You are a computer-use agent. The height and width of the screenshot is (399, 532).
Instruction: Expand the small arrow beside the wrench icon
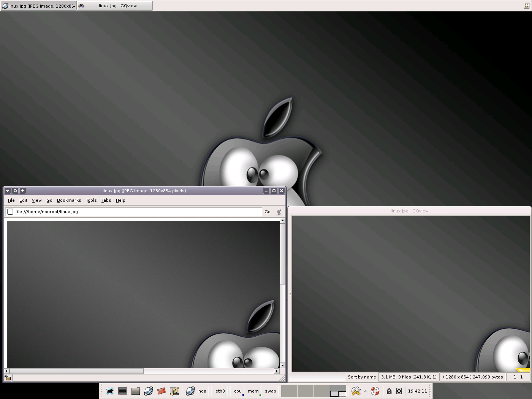[365, 391]
